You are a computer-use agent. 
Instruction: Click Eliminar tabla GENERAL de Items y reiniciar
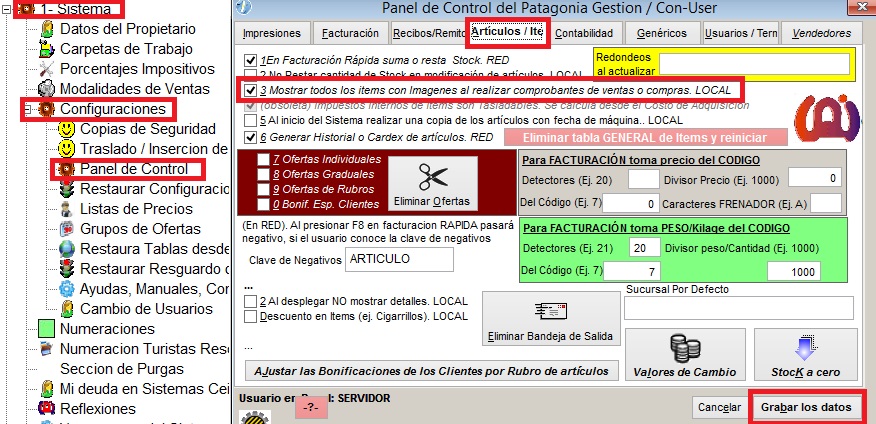tap(645, 137)
